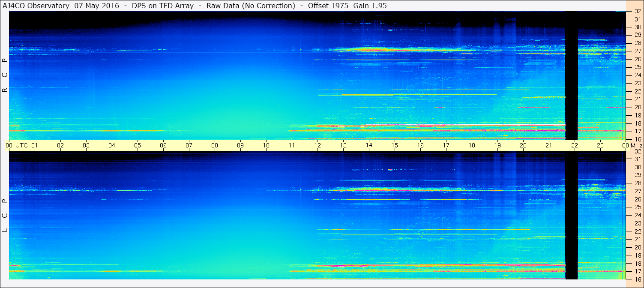Select the 23 hour mark on time axis

(600, 145)
